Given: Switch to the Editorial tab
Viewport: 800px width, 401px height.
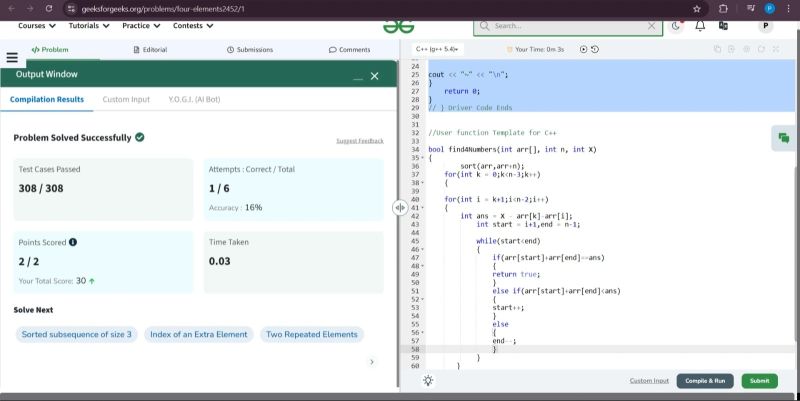Looking at the screenshot, I should (x=151, y=49).
